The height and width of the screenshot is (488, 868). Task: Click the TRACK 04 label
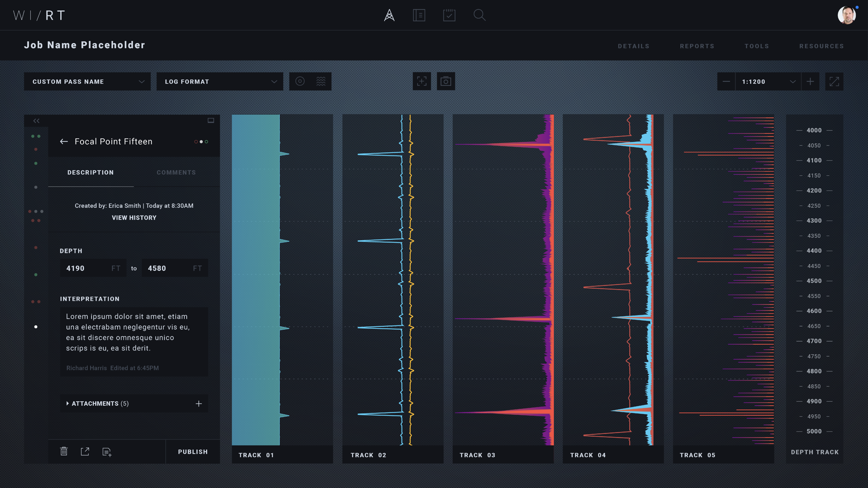coord(588,455)
